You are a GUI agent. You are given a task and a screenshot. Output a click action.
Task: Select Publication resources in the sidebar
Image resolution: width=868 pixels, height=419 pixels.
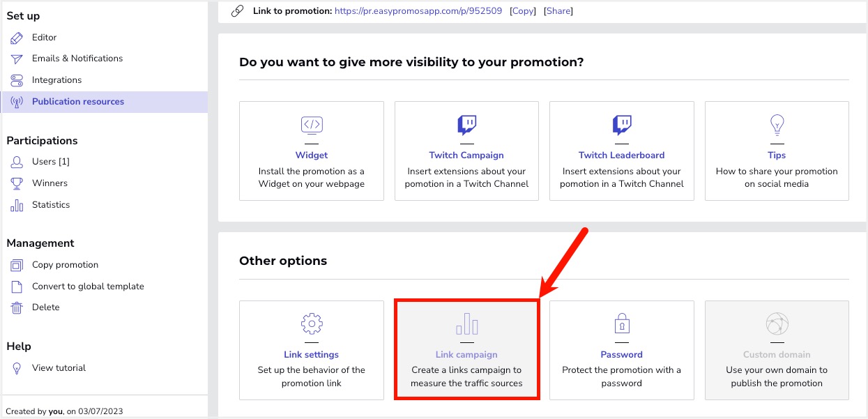coord(77,102)
